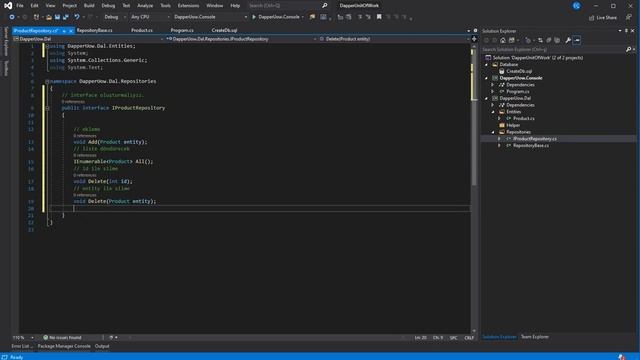The image size is (640, 360).
Task: Collapse the Repositories folder node
Action: click(493, 132)
